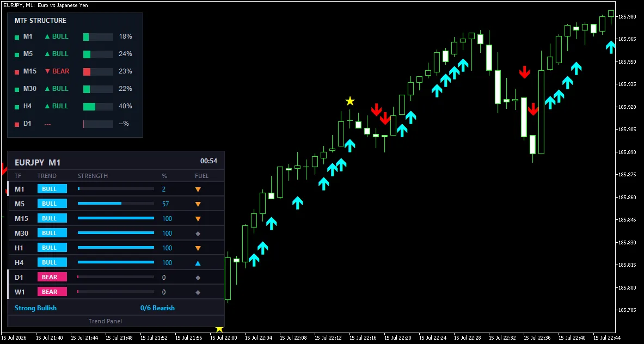Screen dimensions: 644x344
Task: Click the orange fuel triangle in M15 row
Action: click(x=198, y=219)
